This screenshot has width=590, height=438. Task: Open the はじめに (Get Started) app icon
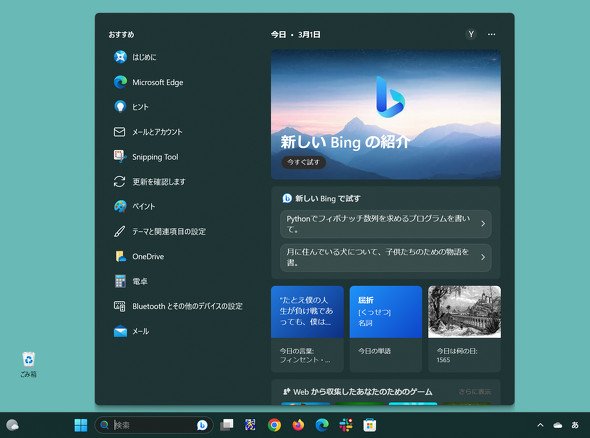(x=120, y=57)
